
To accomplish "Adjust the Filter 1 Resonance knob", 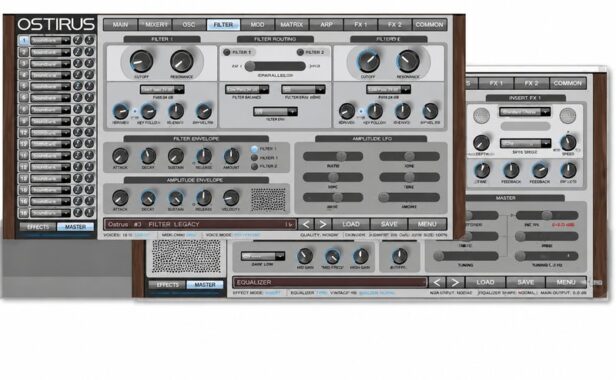I will (182, 61).
